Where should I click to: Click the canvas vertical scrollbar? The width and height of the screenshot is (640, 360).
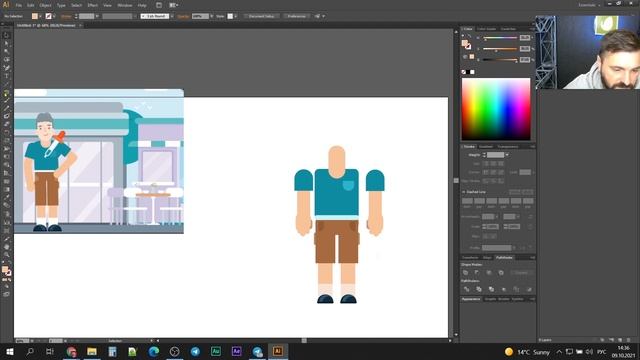click(456, 180)
